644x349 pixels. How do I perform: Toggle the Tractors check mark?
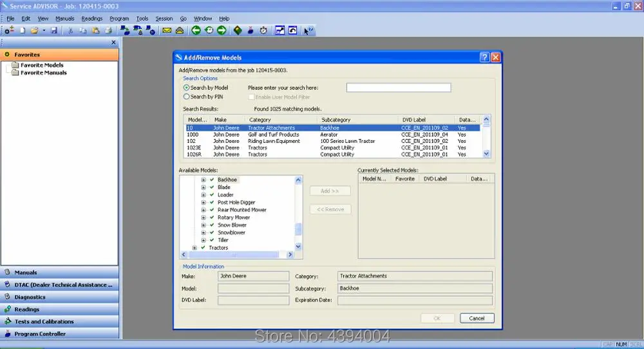(203, 248)
